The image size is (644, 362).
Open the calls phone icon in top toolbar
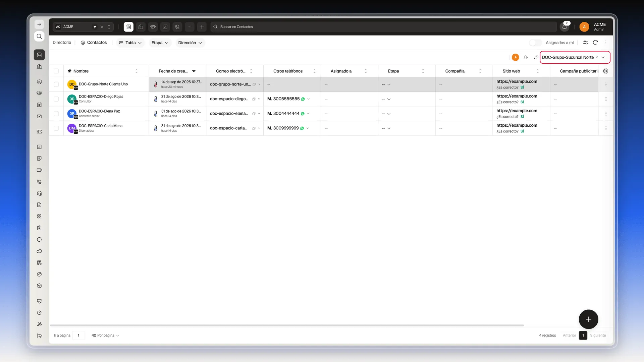click(x=177, y=27)
